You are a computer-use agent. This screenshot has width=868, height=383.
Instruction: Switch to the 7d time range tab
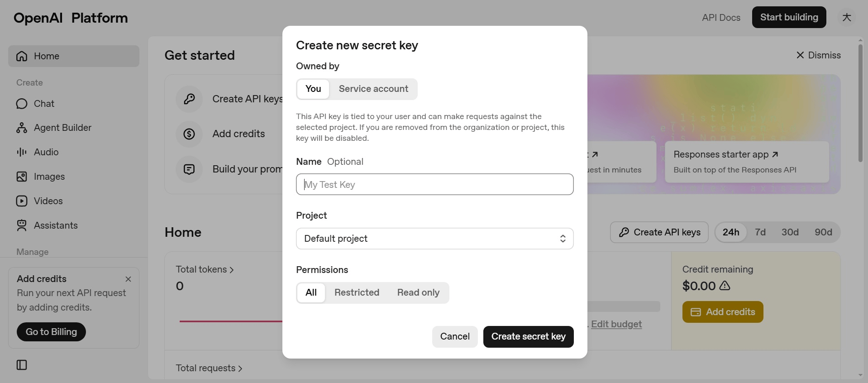pyautogui.click(x=760, y=232)
